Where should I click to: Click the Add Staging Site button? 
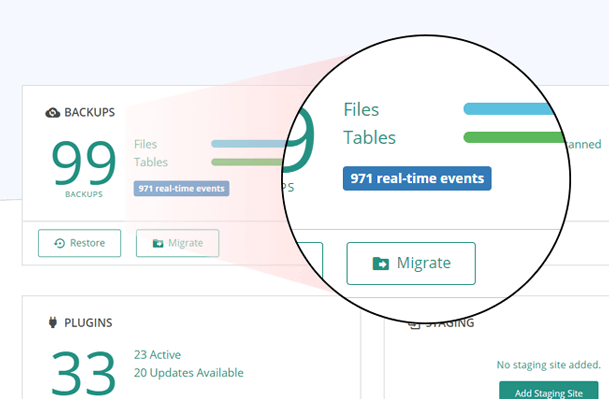click(x=548, y=390)
